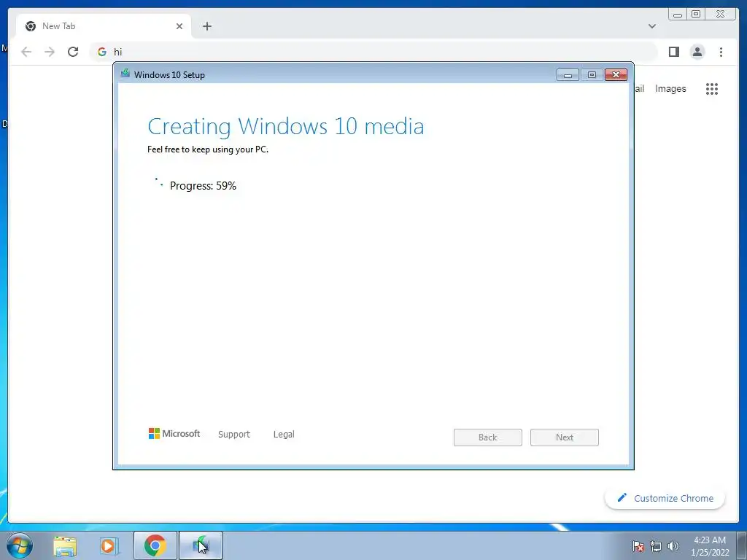Viewport: 747px width, 560px height.
Task: Click the Support link in Setup window
Action: (234, 435)
